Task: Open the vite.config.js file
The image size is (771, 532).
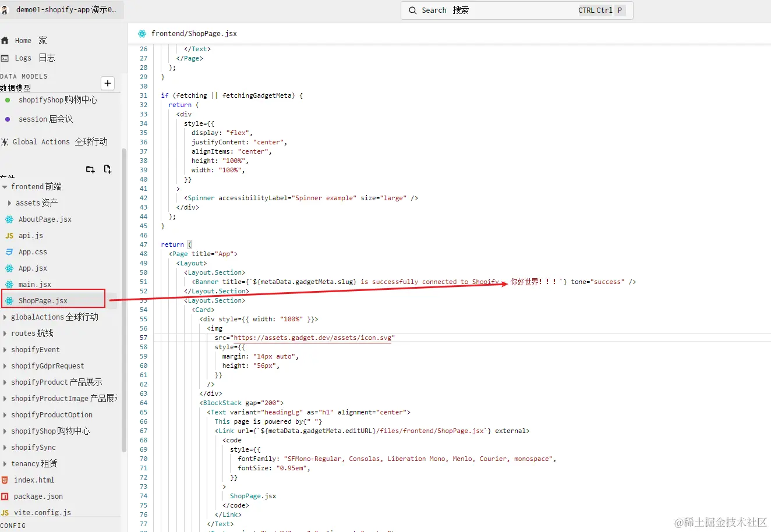Action: tap(43, 513)
